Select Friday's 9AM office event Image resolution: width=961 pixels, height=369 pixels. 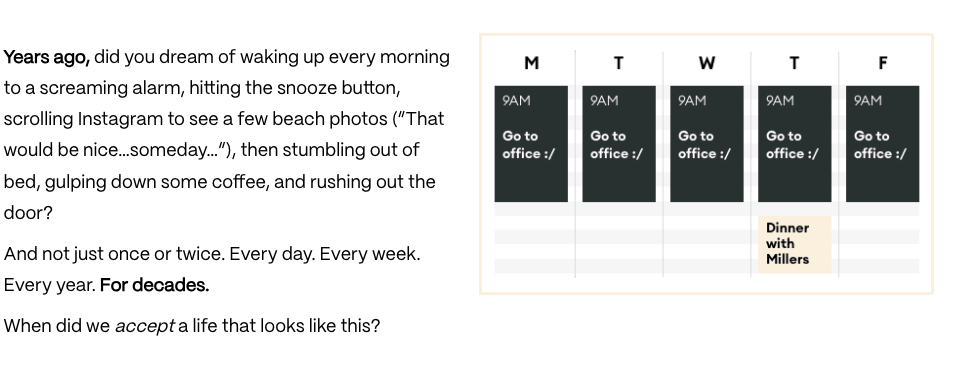pos(883,143)
